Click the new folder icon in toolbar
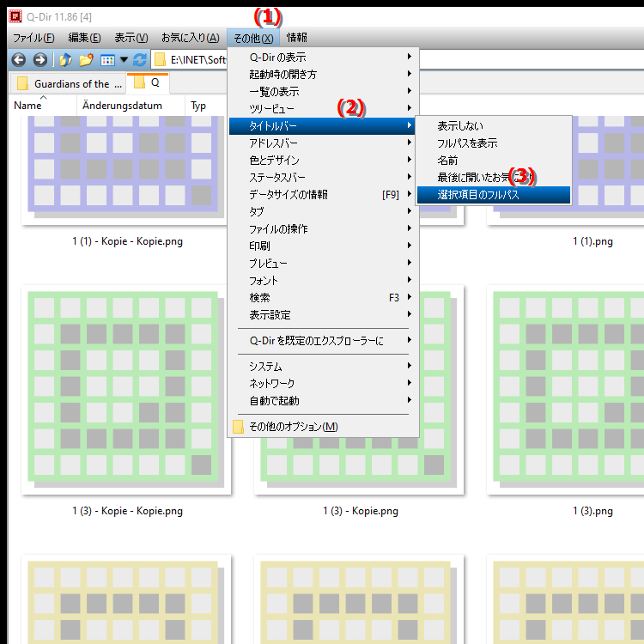 86,60
